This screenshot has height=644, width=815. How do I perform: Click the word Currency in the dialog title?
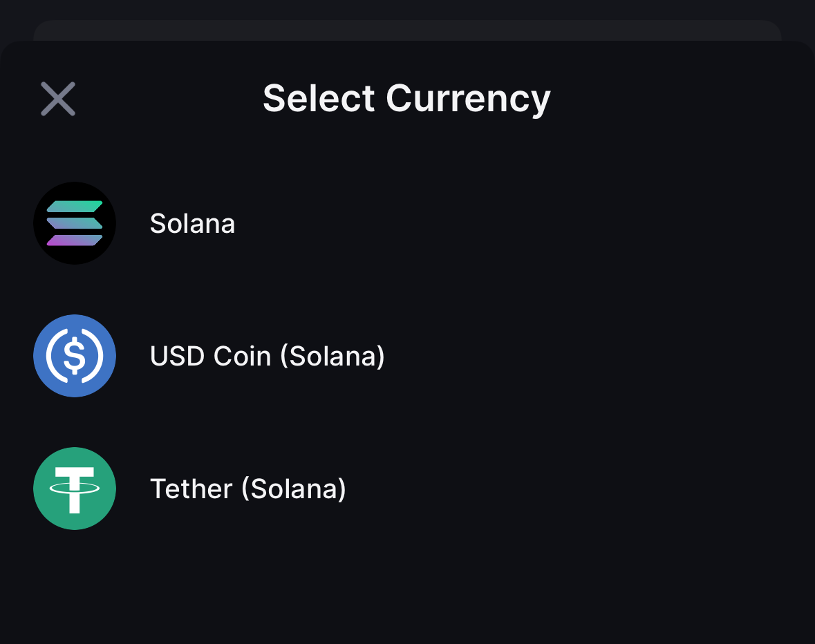pos(468,98)
